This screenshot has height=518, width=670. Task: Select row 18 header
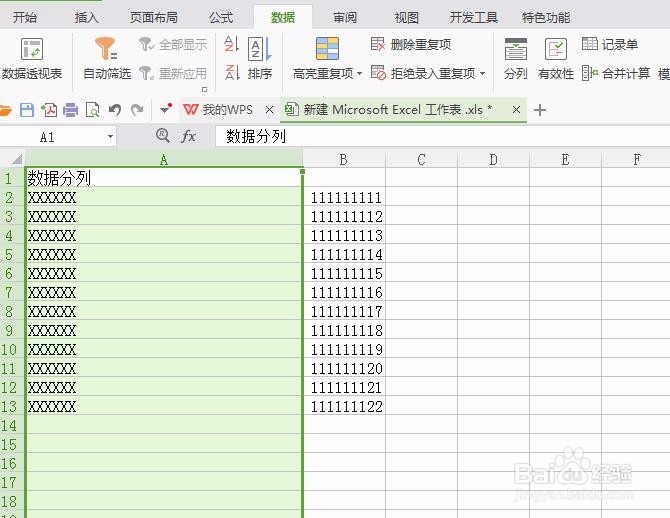tap(12, 501)
